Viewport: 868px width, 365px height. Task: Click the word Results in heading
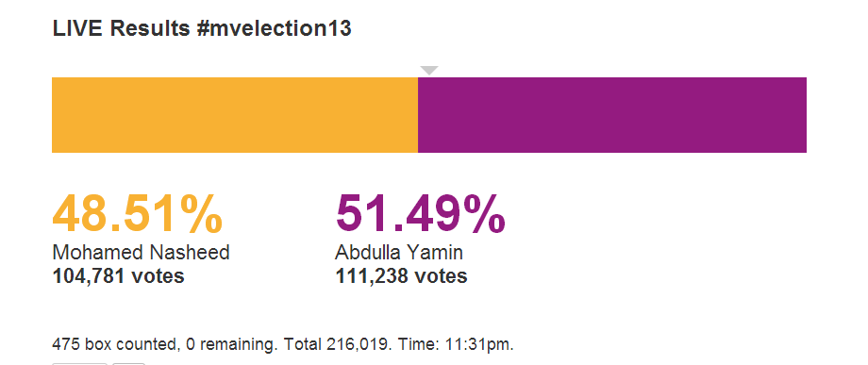[x=149, y=28]
